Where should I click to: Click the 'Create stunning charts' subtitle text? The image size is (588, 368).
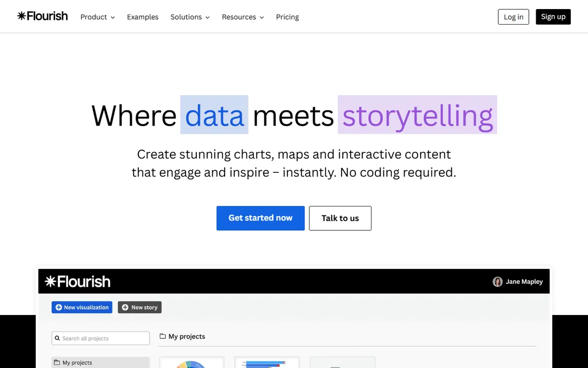[294, 163]
